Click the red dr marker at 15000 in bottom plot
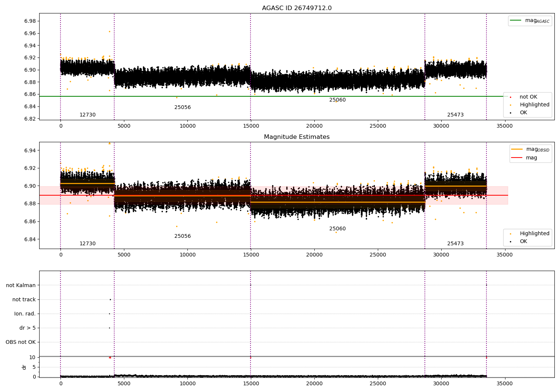 251,358
